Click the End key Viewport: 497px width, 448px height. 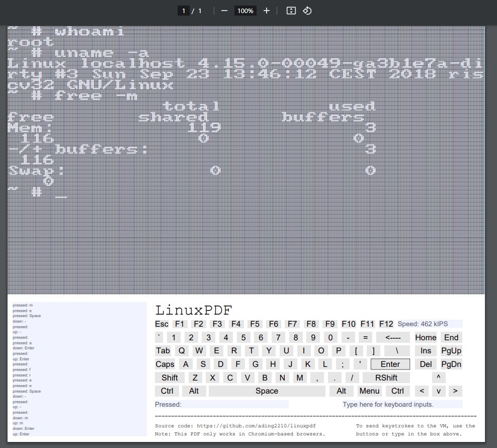(x=451, y=337)
